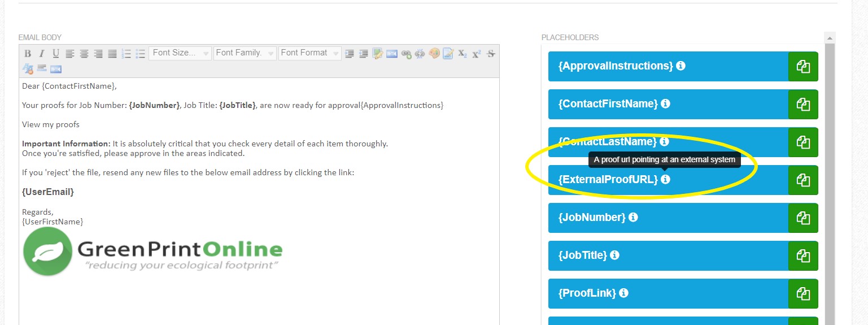Viewport: 868px width, 325px height.
Task: Insert a horizontal rule from the toolbar
Action: point(42,68)
